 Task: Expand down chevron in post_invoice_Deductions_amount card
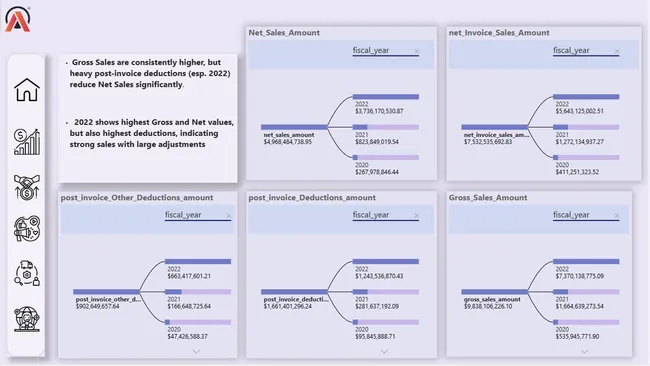tap(384, 351)
